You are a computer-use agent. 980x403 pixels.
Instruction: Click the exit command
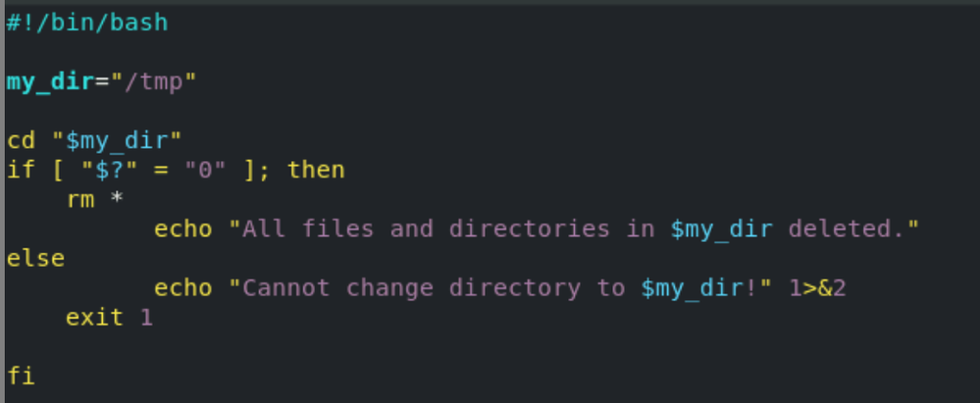pyautogui.click(x=95, y=317)
